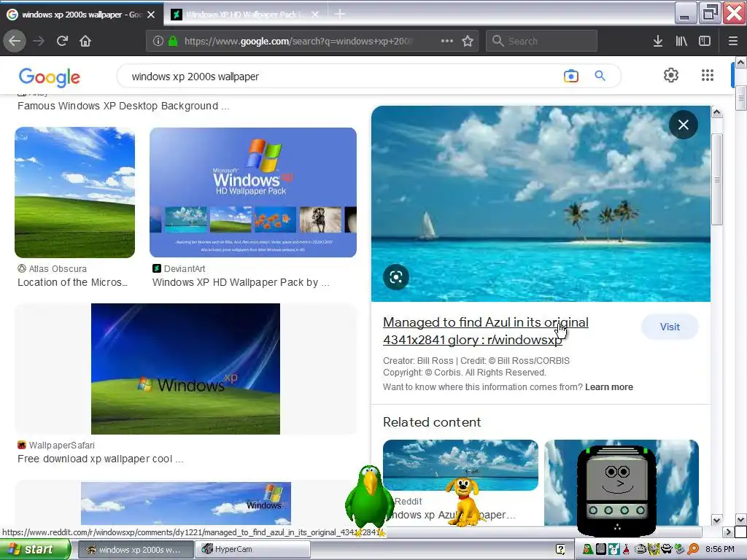747x560 pixels.
Task: Open the Managed to find Azul link
Action: pyautogui.click(x=485, y=331)
